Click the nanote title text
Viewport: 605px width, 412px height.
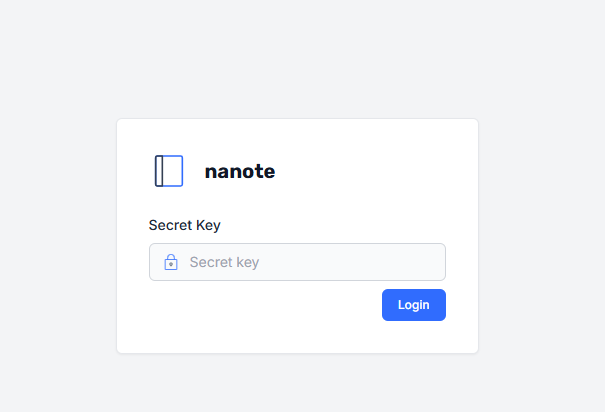pos(240,171)
